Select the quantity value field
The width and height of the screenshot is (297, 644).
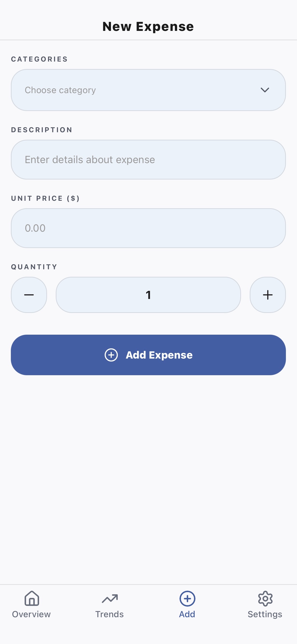(148, 295)
